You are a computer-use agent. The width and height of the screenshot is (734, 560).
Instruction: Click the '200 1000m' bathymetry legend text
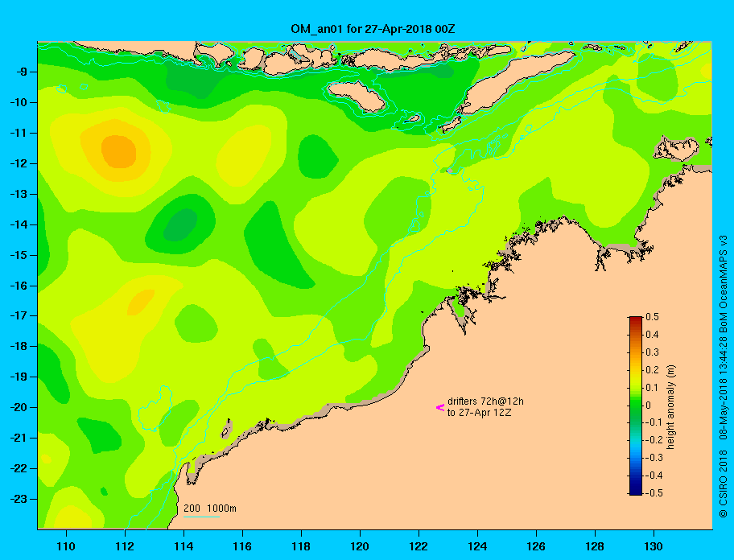point(210,509)
